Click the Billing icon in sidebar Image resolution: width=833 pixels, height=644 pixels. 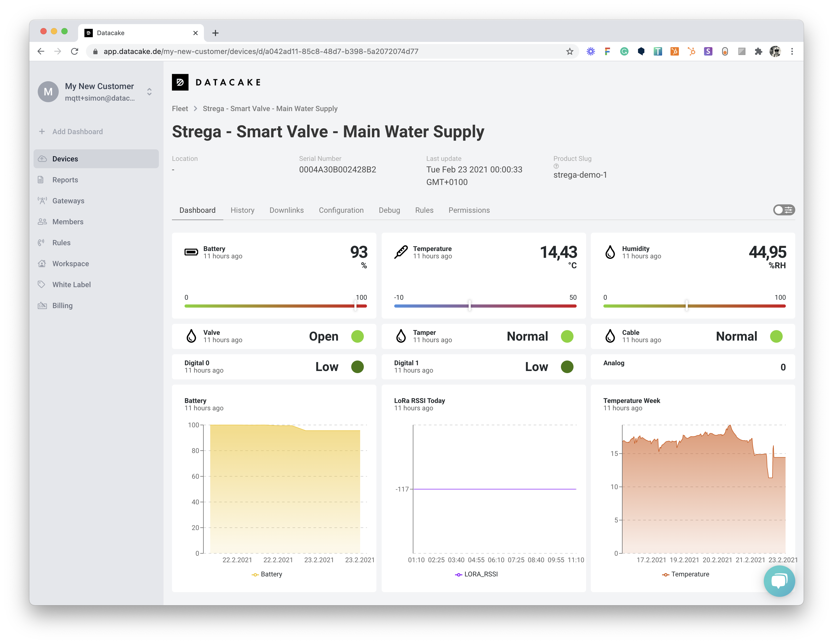[42, 305]
